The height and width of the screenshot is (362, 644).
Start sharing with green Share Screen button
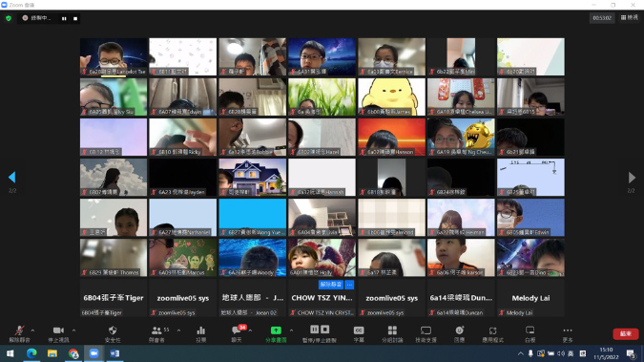click(276, 333)
